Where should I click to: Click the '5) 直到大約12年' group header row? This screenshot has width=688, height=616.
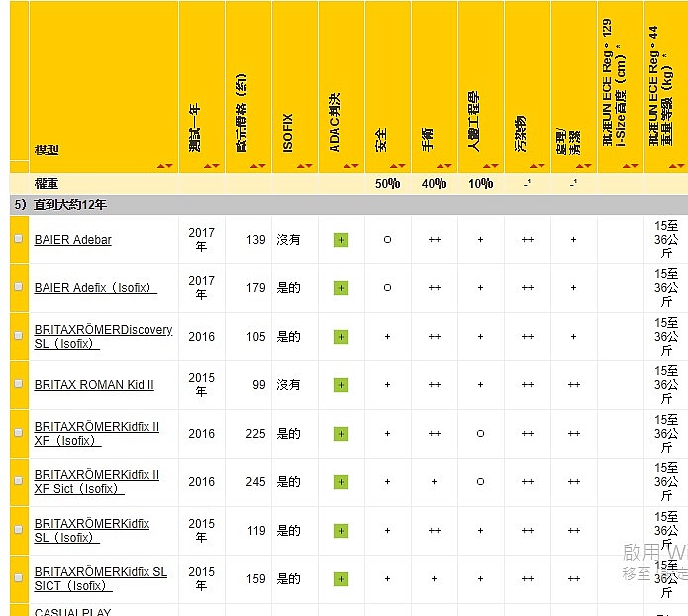(x=348, y=205)
